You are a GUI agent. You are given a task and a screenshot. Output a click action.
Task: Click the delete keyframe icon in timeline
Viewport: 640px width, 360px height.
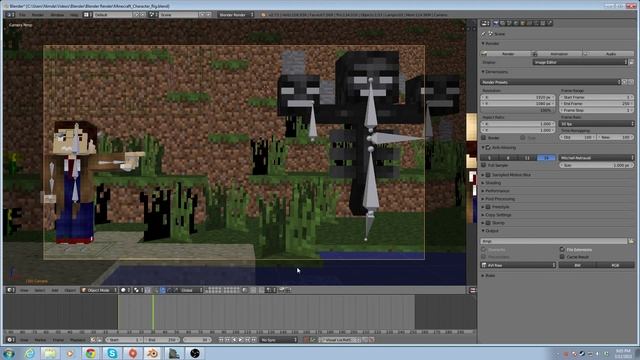371,340
